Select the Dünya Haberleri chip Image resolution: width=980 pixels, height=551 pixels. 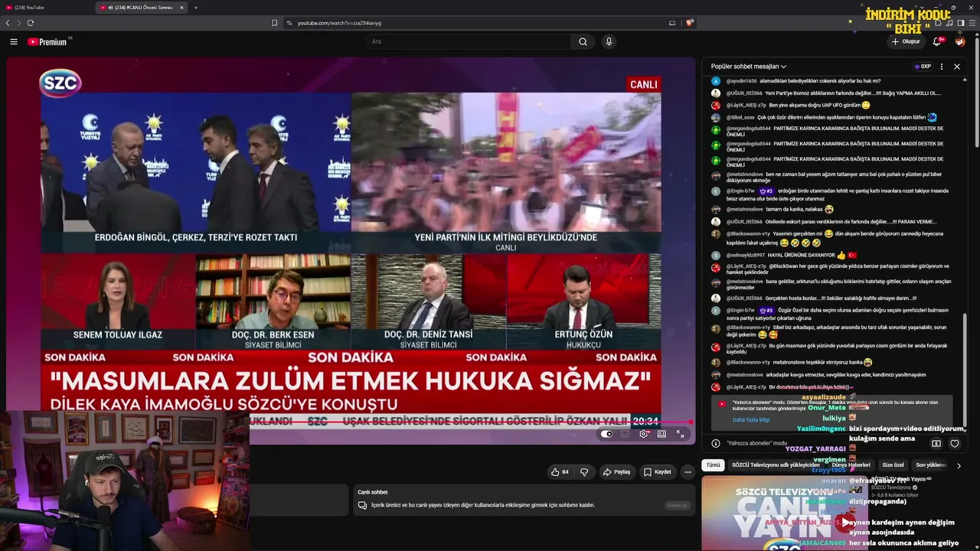(x=851, y=465)
